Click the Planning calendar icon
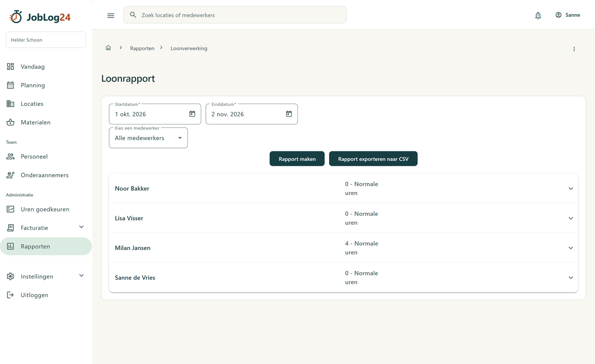The width and height of the screenshot is (595, 364). pos(10,85)
